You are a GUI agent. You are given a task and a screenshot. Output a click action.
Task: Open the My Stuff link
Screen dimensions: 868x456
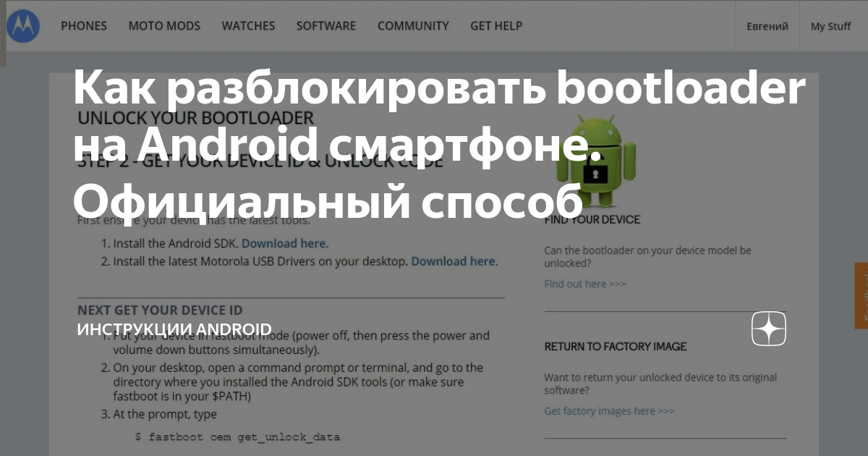[830, 26]
